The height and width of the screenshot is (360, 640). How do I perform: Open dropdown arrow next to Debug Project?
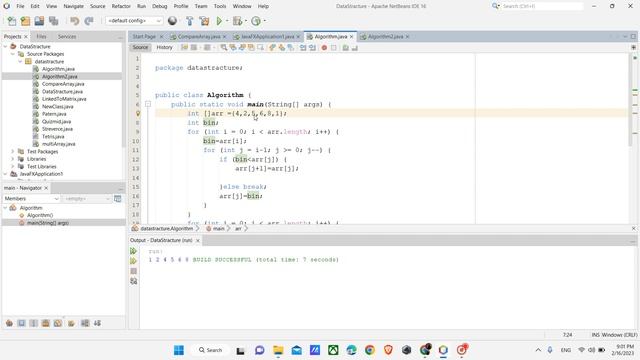(245, 21)
